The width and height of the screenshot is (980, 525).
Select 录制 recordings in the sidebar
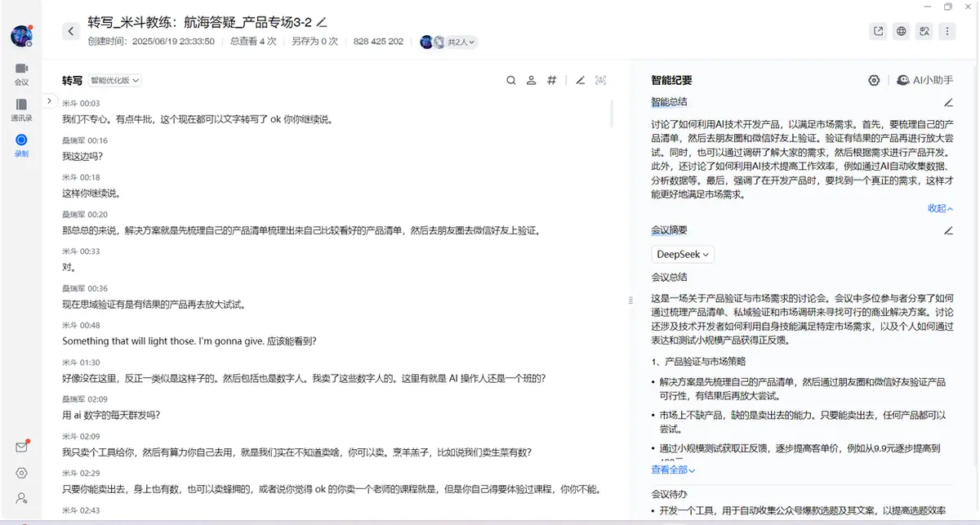click(x=21, y=145)
